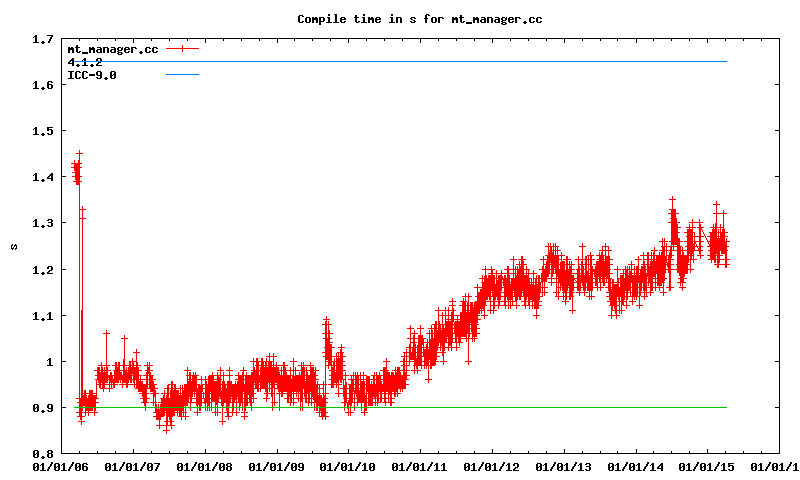Click the 1.2 y-axis tick label
This screenshot has width=800, height=480.
(x=42, y=270)
